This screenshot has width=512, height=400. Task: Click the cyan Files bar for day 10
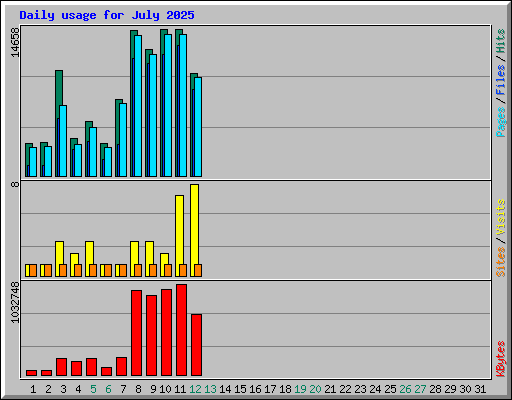[168, 105]
